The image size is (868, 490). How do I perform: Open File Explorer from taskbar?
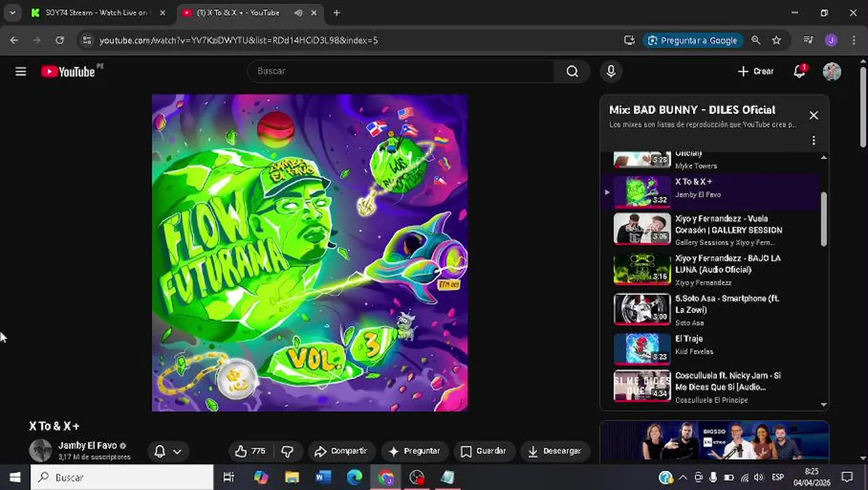292,478
